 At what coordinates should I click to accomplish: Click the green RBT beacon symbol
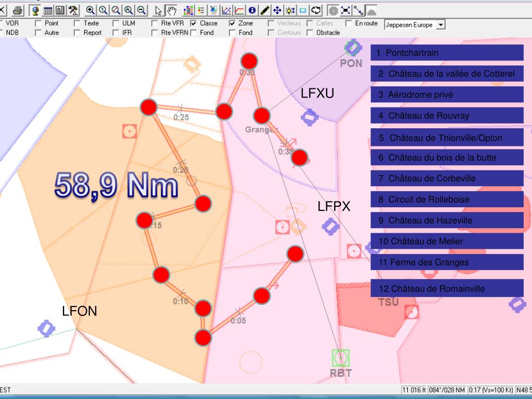pyautogui.click(x=341, y=358)
